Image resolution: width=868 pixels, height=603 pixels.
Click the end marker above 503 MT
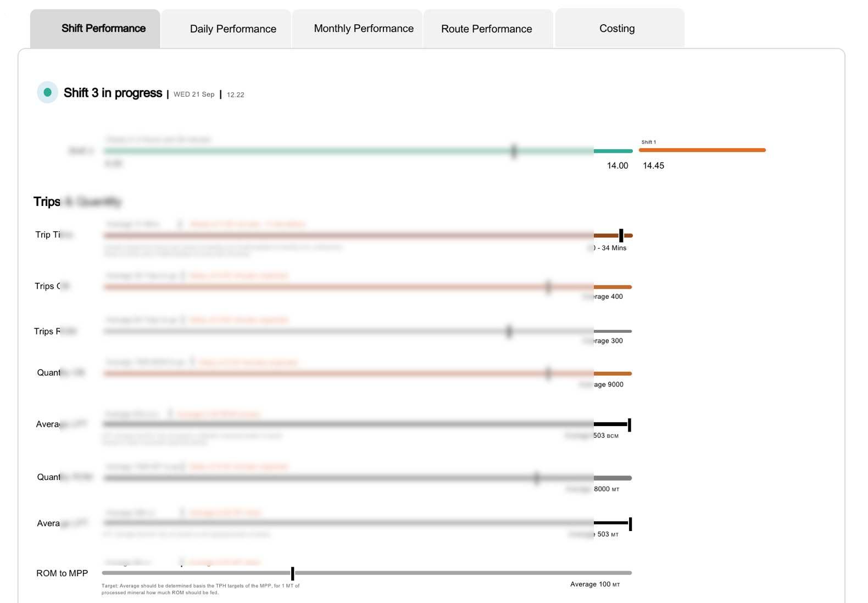pos(630,524)
